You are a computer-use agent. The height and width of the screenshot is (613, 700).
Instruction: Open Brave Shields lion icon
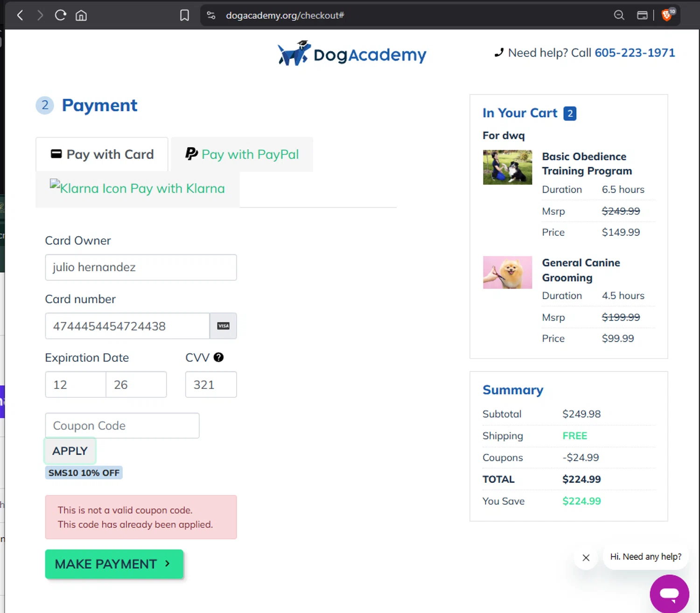click(x=667, y=14)
